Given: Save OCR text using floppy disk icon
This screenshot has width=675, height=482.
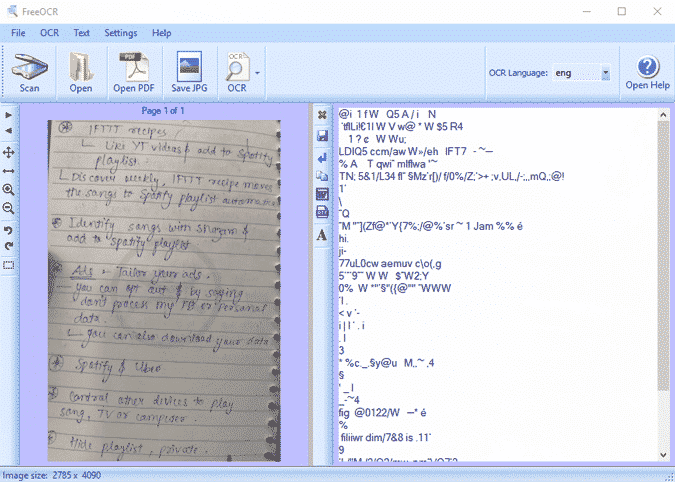Looking at the screenshot, I should click(x=322, y=136).
